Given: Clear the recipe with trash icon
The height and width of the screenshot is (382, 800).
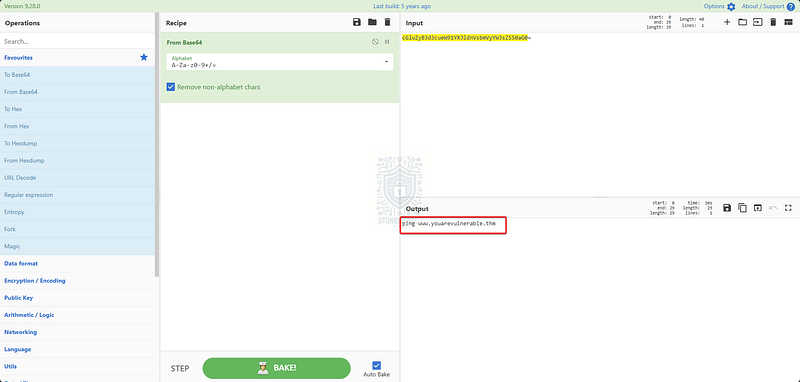Looking at the screenshot, I should point(387,22).
